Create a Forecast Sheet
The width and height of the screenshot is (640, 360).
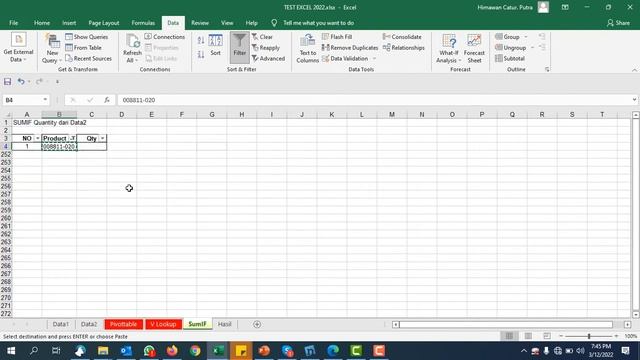tap(474, 49)
